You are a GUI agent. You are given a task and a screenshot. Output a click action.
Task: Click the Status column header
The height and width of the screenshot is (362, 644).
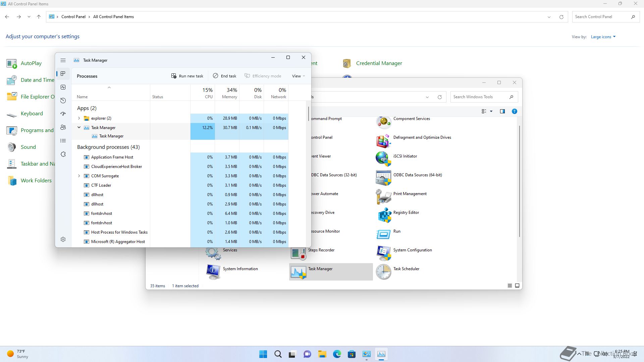pyautogui.click(x=170, y=93)
